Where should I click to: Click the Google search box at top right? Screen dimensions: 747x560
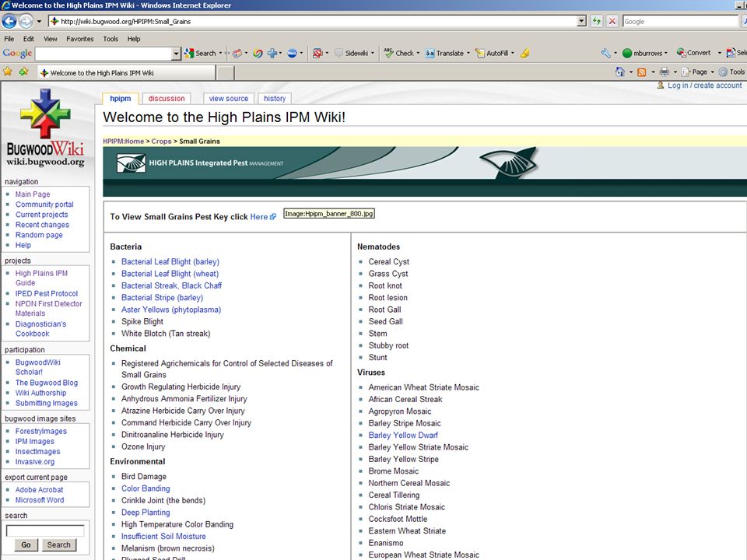pyautogui.click(x=680, y=22)
